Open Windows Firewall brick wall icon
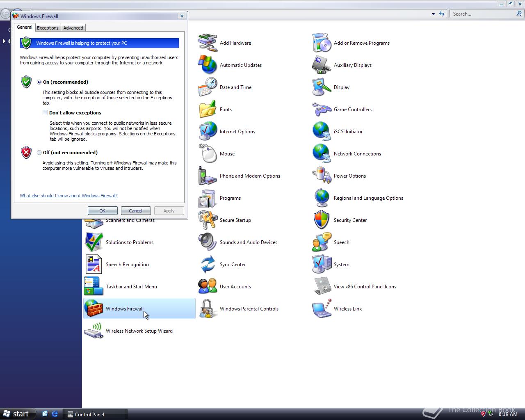525x420 pixels. point(94,308)
